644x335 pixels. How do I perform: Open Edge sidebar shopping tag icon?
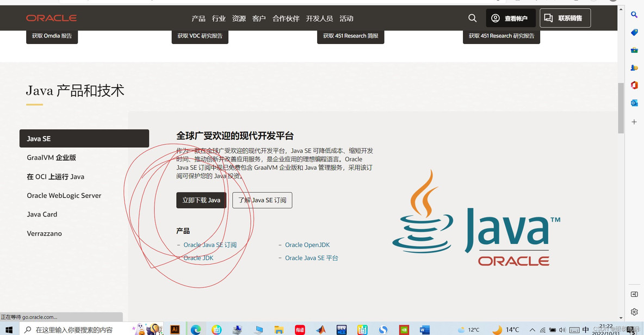634,33
